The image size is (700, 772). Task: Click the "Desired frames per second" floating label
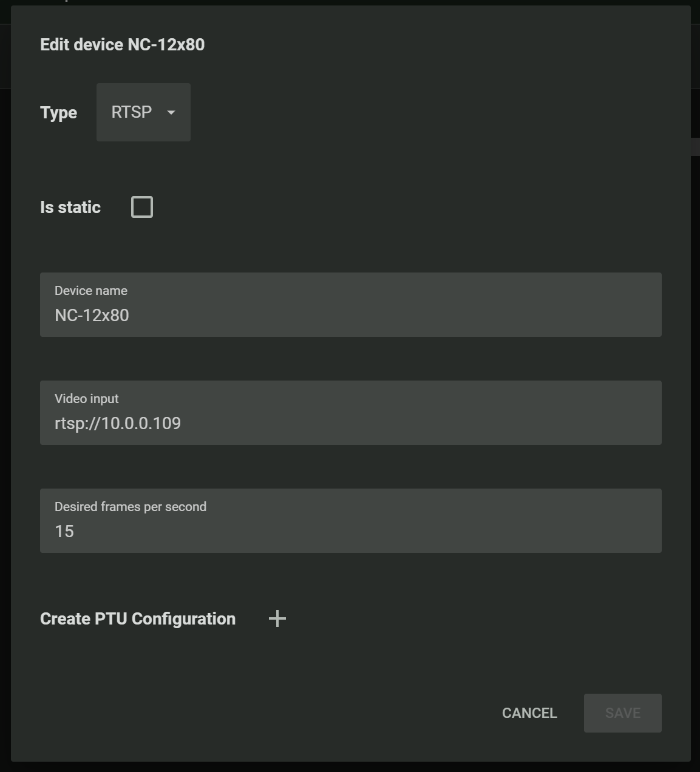click(131, 507)
